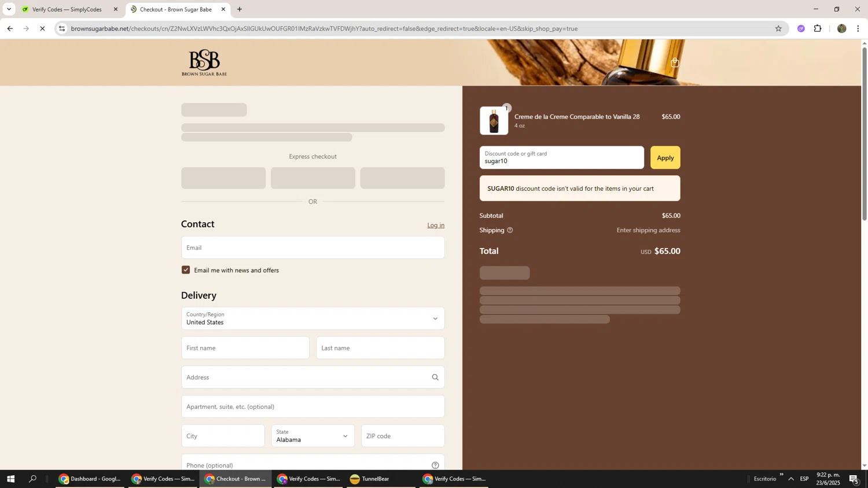The image size is (868, 488).
Task: Open Windows taskbar search
Action: click(x=33, y=479)
